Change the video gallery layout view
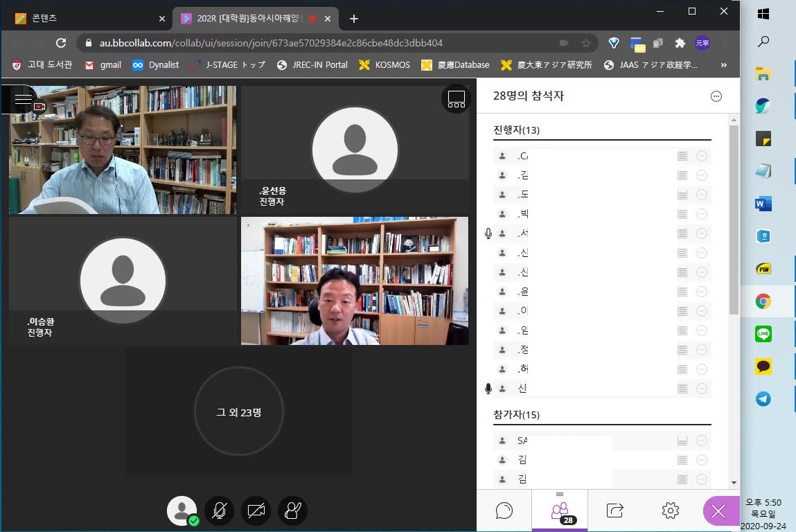The width and height of the screenshot is (796, 532). pyautogui.click(x=456, y=99)
